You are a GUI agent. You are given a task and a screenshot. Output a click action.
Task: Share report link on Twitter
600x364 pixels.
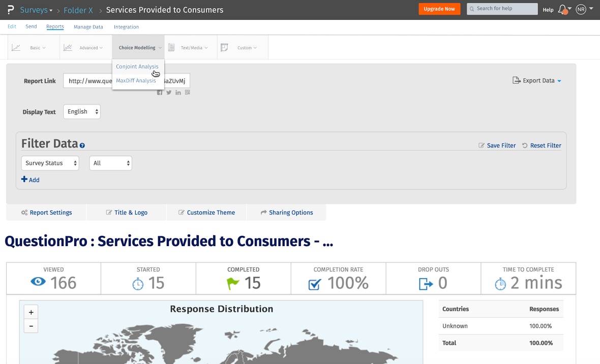pos(169,92)
